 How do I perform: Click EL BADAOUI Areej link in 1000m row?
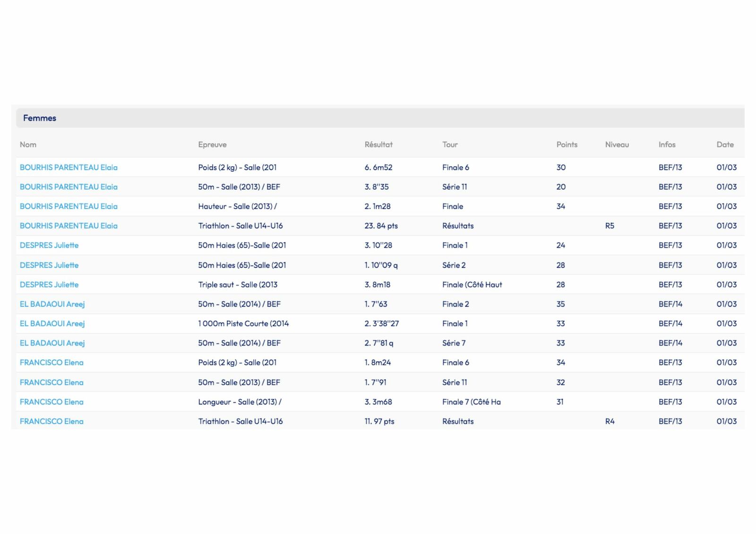[x=52, y=323]
